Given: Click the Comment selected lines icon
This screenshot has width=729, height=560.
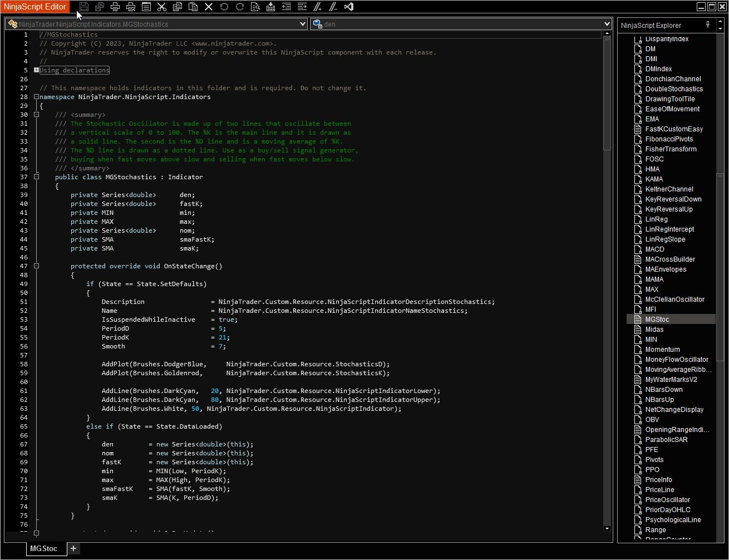Looking at the screenshot, I should 317,7.
